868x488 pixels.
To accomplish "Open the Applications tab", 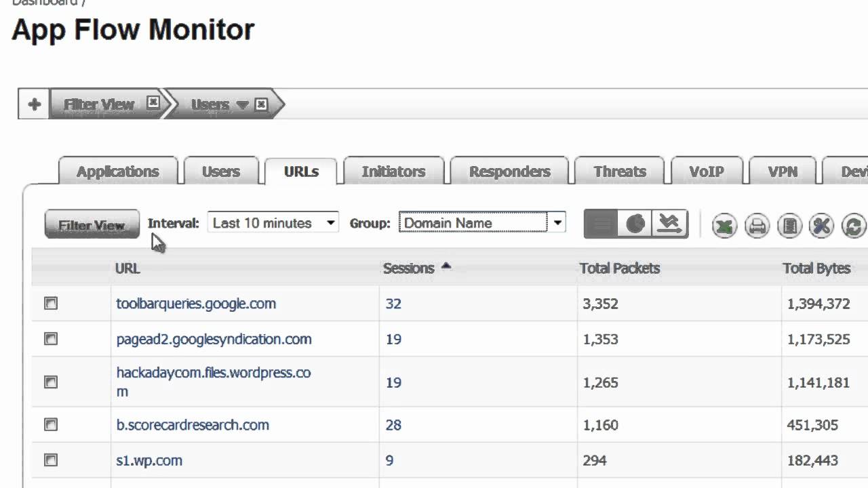I will 117,171.
